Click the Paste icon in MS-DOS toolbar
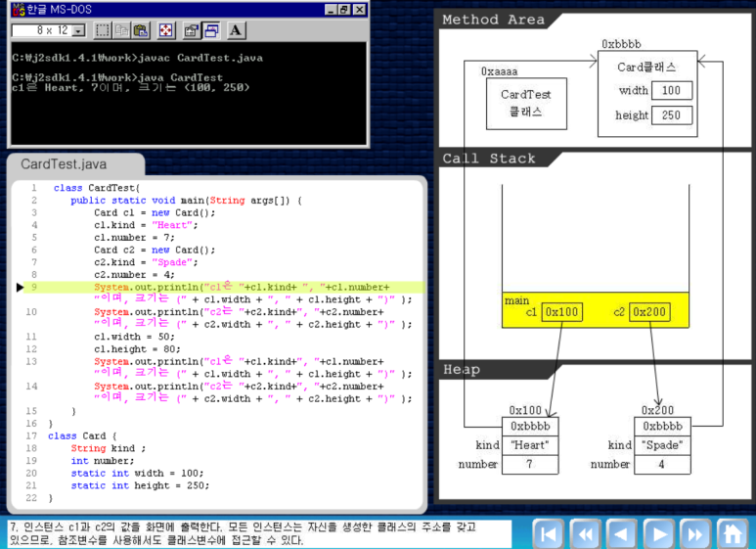This screenshot has width=756, height=549. (x=141, y=30)
